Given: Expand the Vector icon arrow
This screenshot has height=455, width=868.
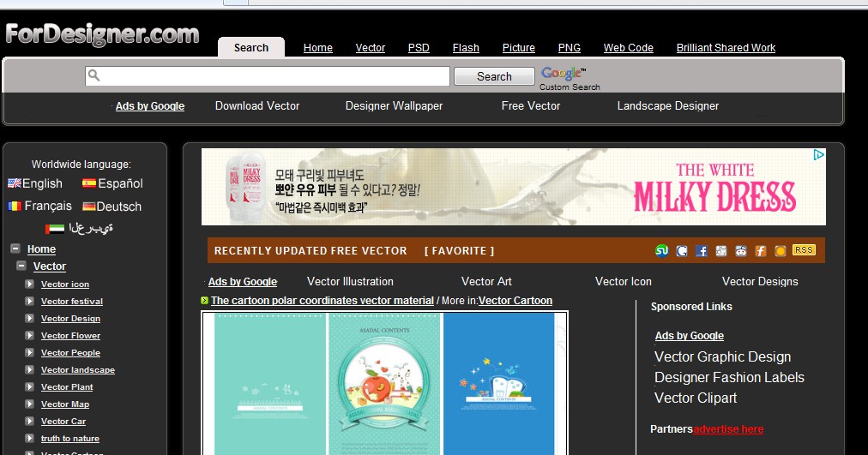Looking at the screenshot, I should pos(29,284).
